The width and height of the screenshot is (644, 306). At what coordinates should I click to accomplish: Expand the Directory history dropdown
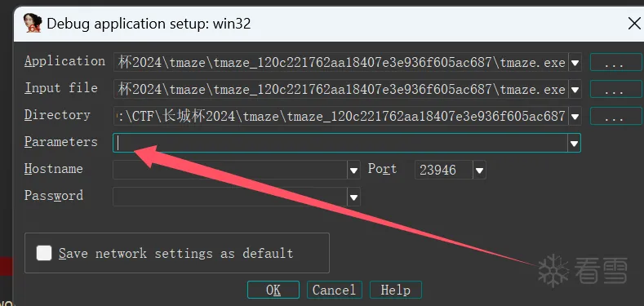click(x=575, y=116)
